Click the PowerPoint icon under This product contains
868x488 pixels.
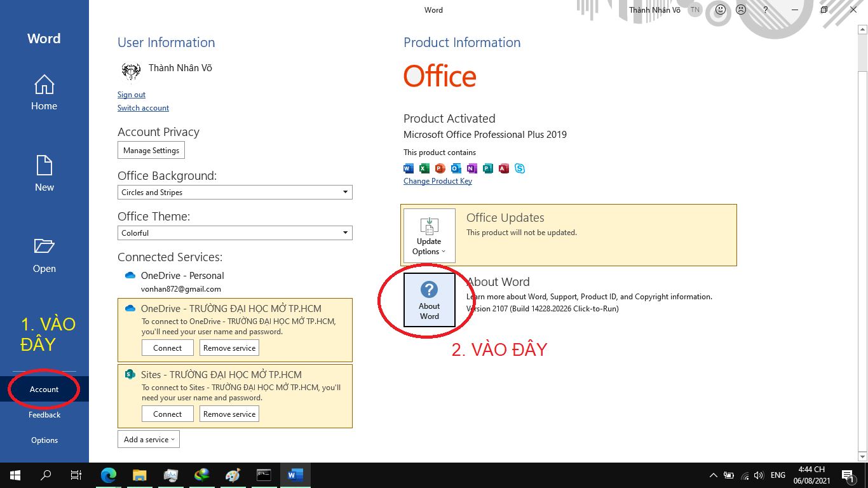pyautogui.click(x=440, y=168)
